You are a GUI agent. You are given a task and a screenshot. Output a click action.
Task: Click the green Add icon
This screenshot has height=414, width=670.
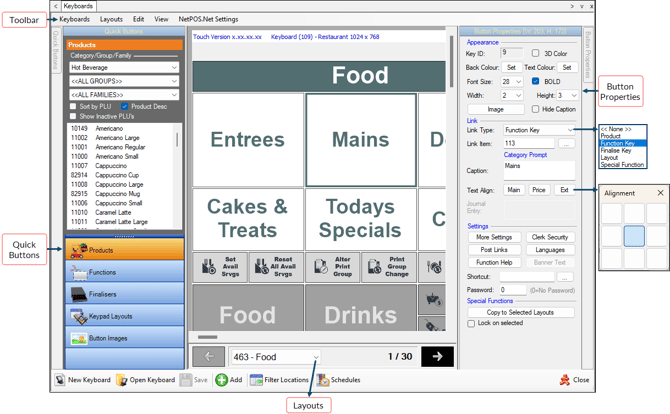[222, 380]
